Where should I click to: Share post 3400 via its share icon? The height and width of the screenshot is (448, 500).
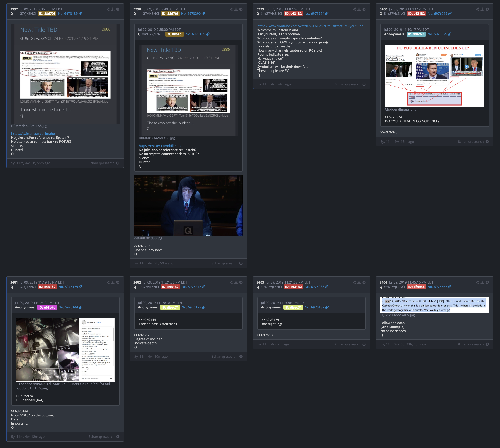coord(477,9)
